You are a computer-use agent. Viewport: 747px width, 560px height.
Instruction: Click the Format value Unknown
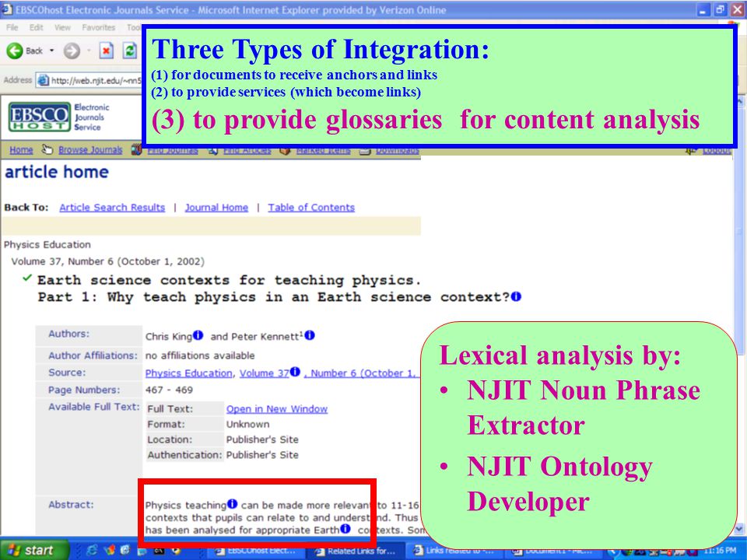pos(247,425)
